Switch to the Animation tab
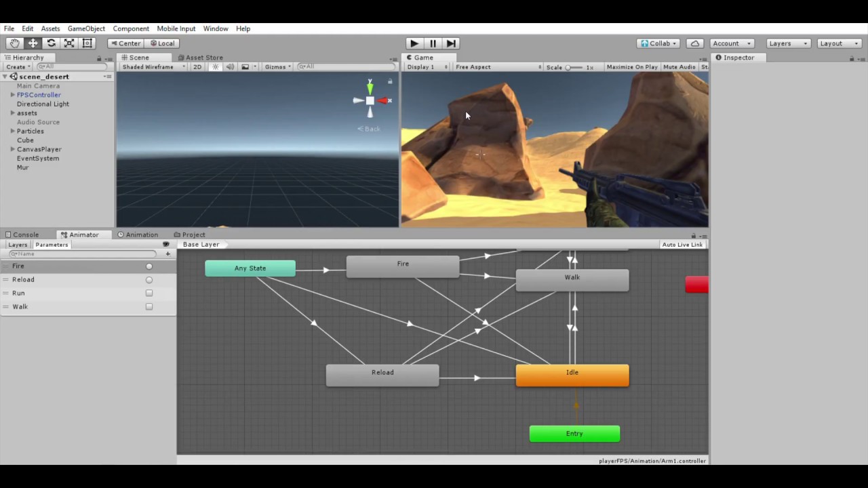The width and height of the screenshot is (868, 488). (x=138, y=235)
